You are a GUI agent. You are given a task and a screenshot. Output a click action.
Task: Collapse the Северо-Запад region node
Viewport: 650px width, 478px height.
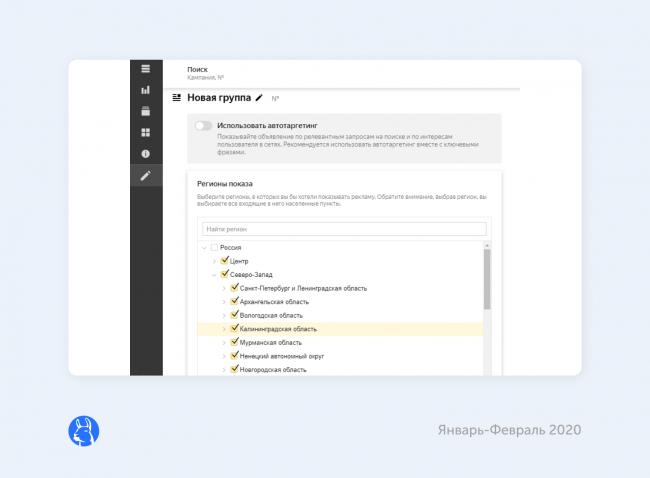pos(213,274)
